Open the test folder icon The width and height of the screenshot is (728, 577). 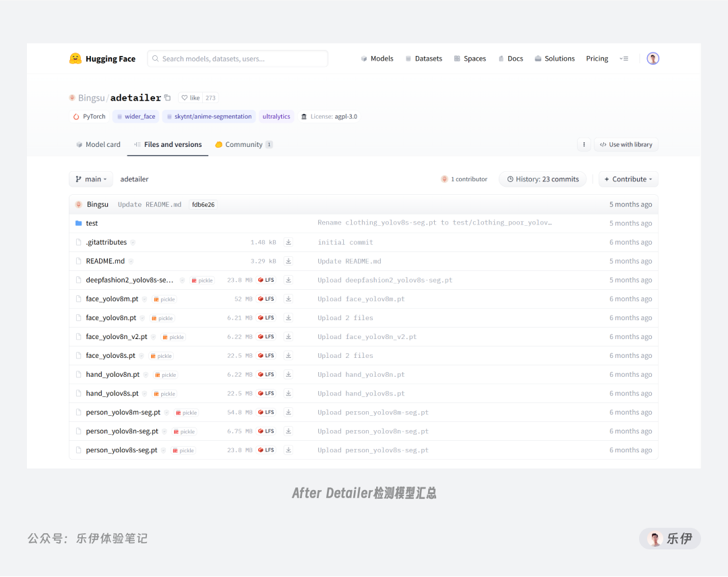tap(78, 223)
